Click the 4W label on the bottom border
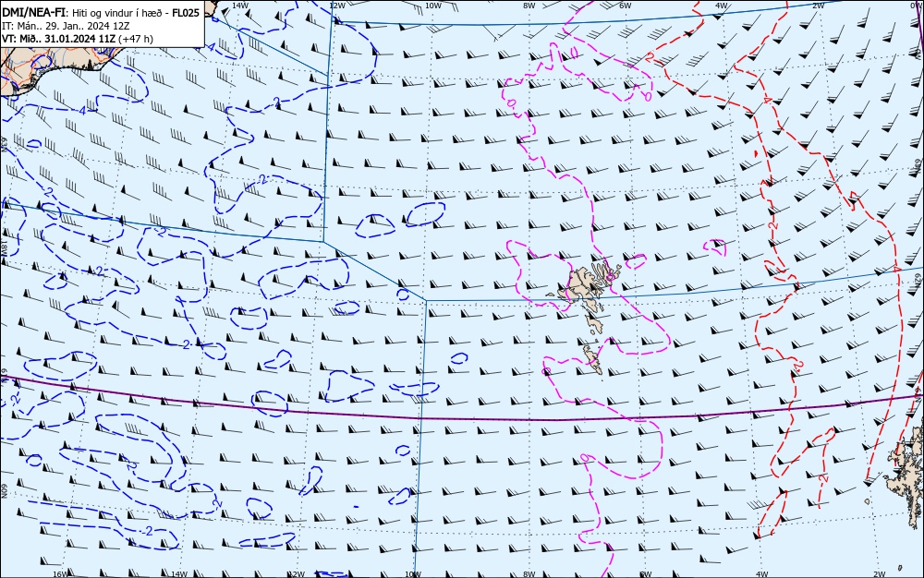This screenshot has height=578, width=924. (x=761, y=574)
